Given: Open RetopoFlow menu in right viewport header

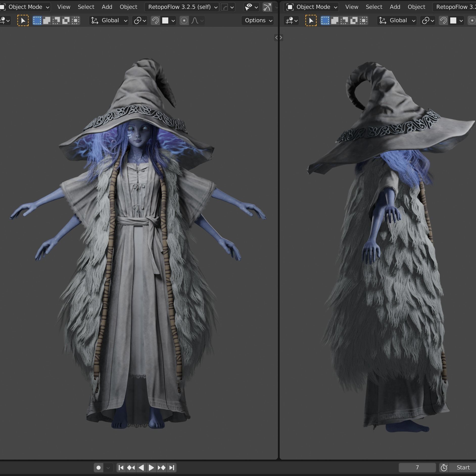Looking at the screenshot, I should (x=454, y=7).
